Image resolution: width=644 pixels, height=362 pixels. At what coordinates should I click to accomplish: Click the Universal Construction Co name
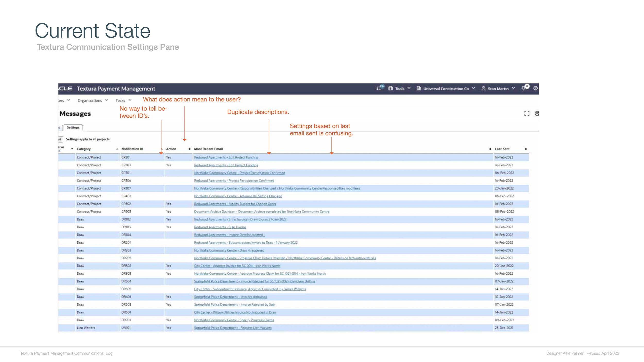pos(446,89)
